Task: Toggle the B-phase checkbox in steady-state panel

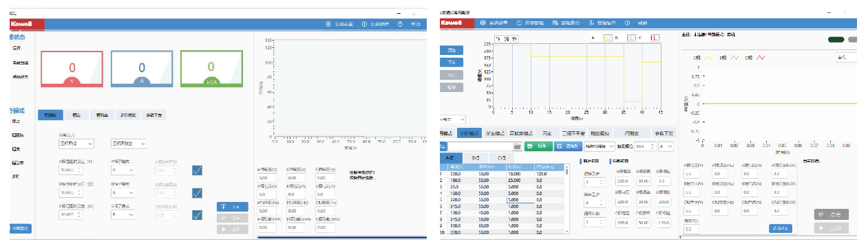Action: 197,193
